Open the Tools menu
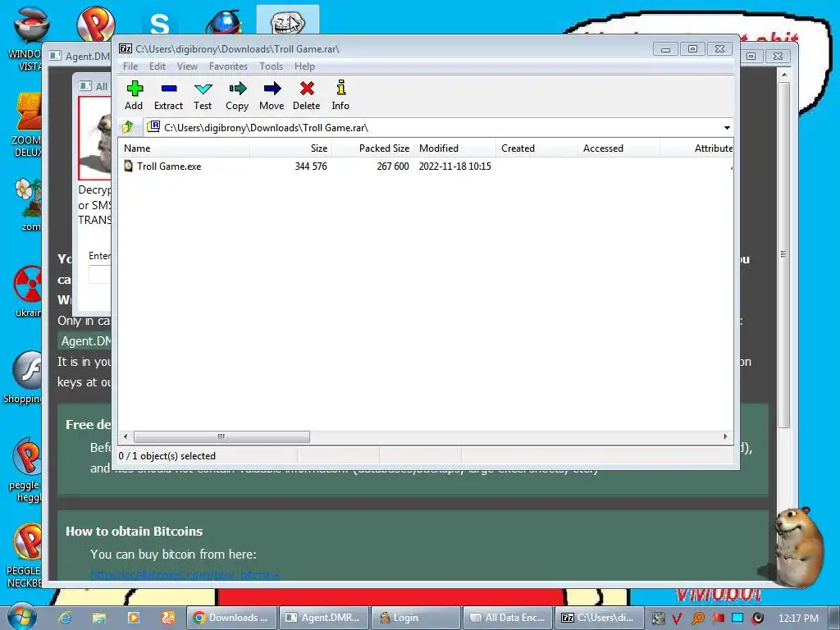 pyautogui.click(x=271, y=66)
